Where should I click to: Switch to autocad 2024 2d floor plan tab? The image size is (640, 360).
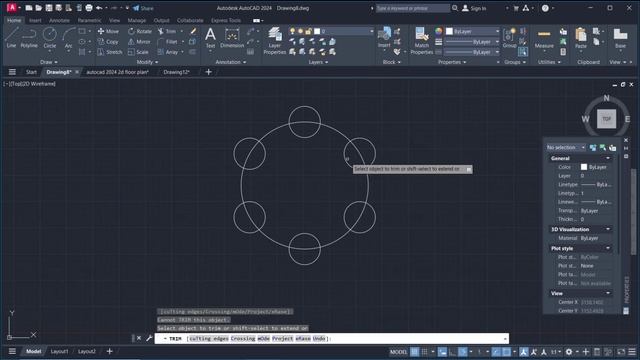click(117, 72)
